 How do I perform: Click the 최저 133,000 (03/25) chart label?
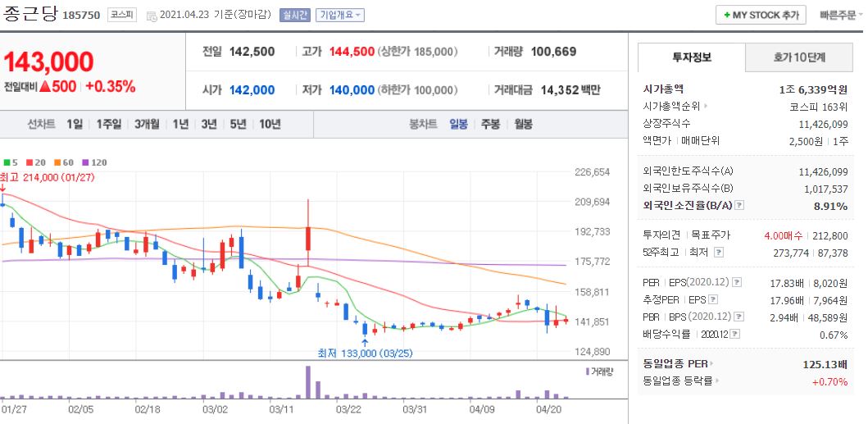(365, 353)
